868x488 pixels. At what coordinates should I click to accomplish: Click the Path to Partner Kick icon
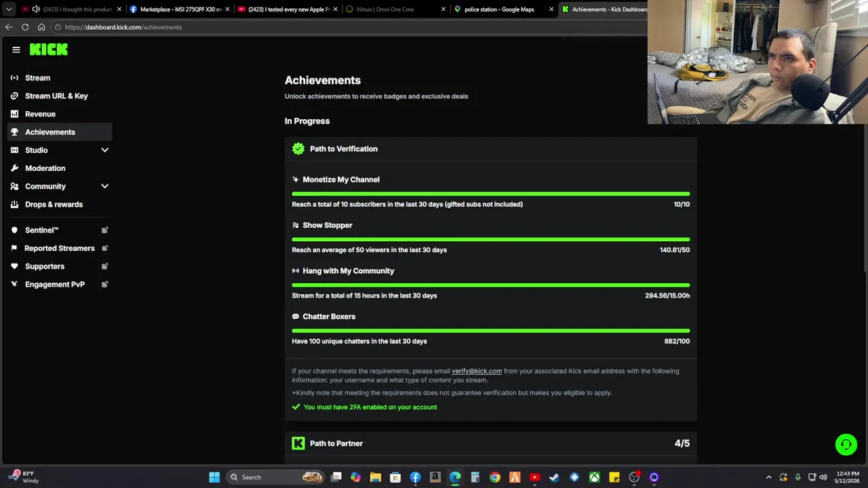point(298,443)
